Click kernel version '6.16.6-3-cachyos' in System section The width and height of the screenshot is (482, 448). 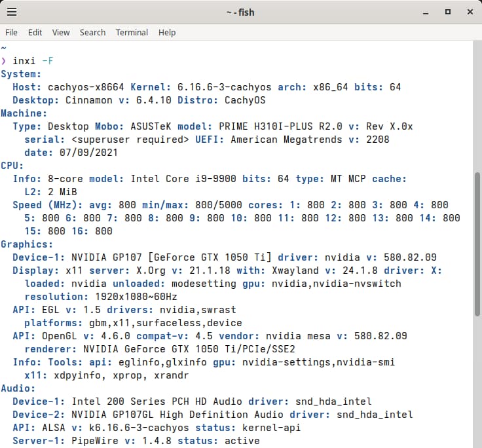tap(225, 87)
